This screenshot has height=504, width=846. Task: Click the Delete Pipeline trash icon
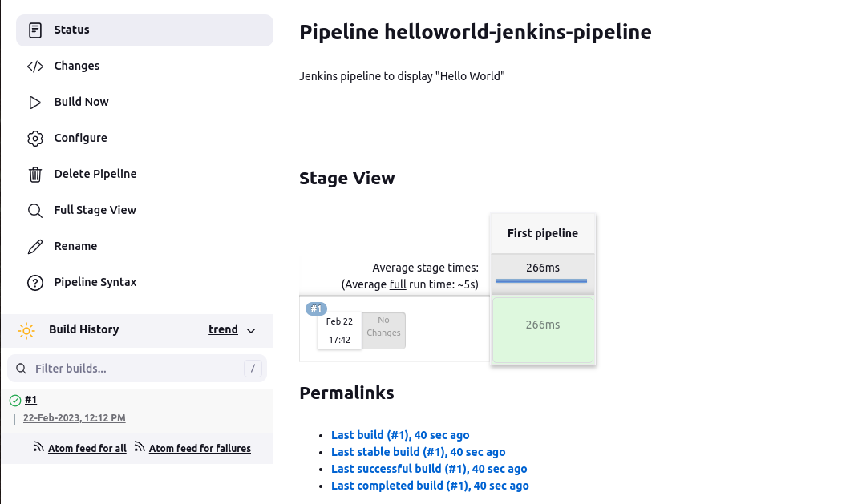(35, 175)
